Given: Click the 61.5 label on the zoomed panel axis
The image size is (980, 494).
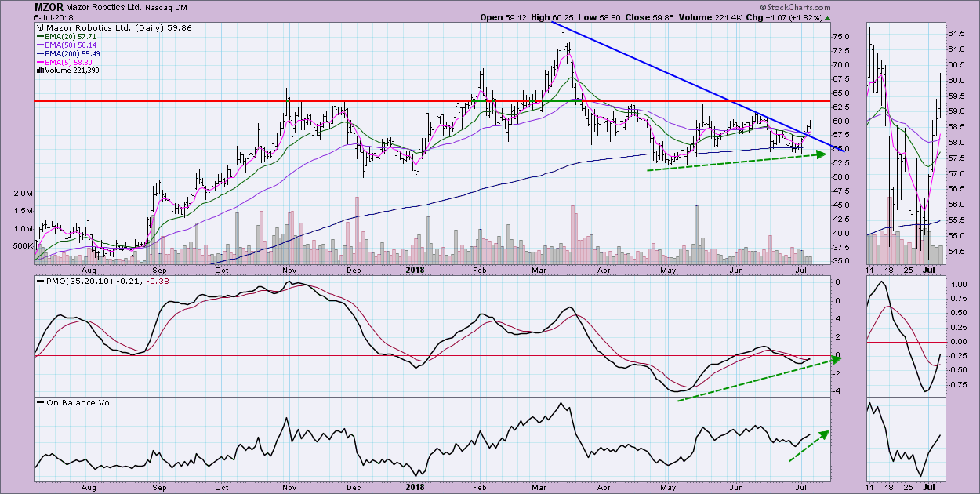Looking at the screenshot, I should point(956,35).
